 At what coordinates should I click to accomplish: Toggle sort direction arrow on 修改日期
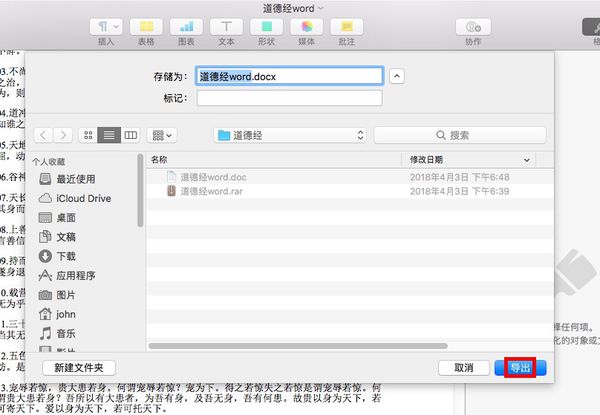(527, 160)
